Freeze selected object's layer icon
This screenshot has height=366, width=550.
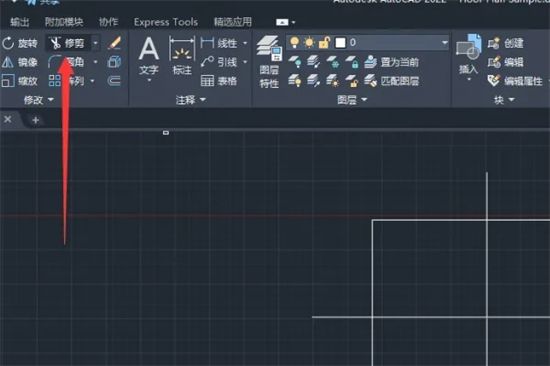(x=333, y=62)
